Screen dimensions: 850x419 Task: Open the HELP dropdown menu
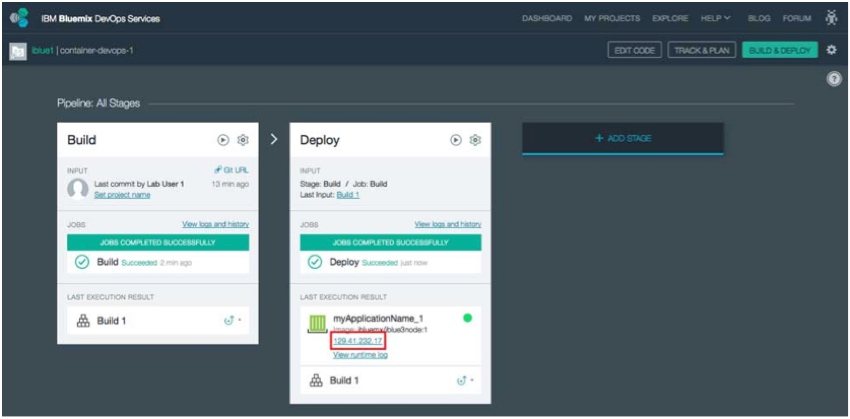click(x=716, y=18)
